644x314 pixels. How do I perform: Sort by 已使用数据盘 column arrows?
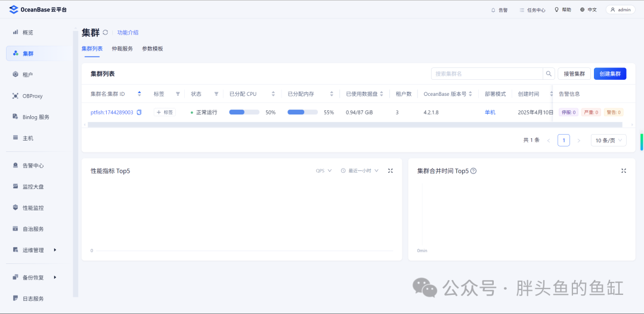pos(382,94)
